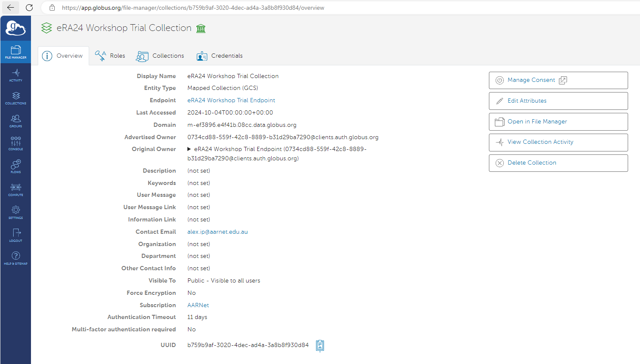640x364 pixels.
Task: Click the power icon by Manage Consent
Action: pos(500,80)
